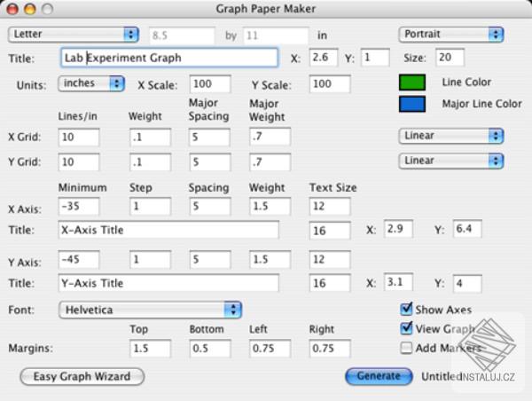
Task: Click the graph title X position field
Action: [x=324, y=58]
